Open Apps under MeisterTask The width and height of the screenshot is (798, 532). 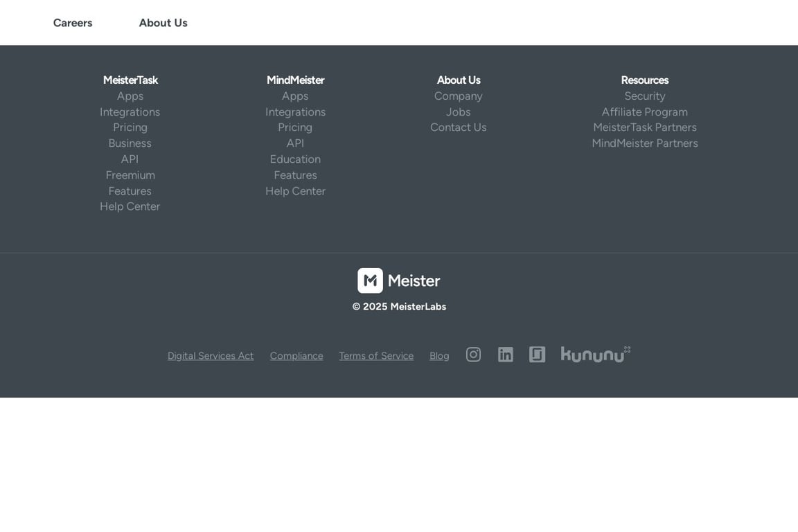tap(130, 96)
